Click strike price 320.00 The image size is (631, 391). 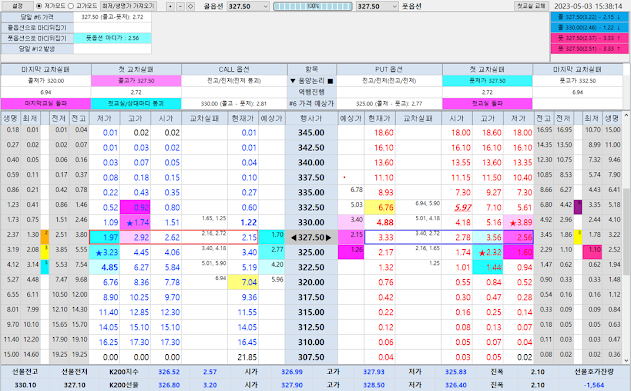(x=311, y=282)
